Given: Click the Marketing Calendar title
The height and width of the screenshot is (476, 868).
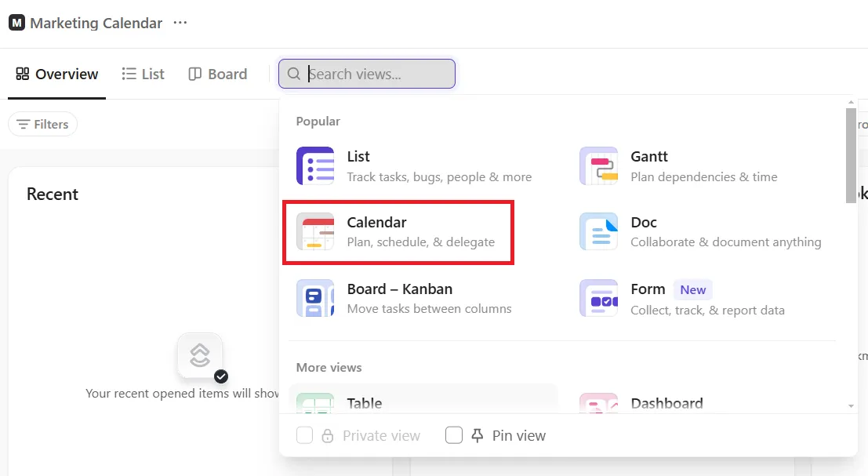Looking at the screenshot, I should (x=96, y=23).
